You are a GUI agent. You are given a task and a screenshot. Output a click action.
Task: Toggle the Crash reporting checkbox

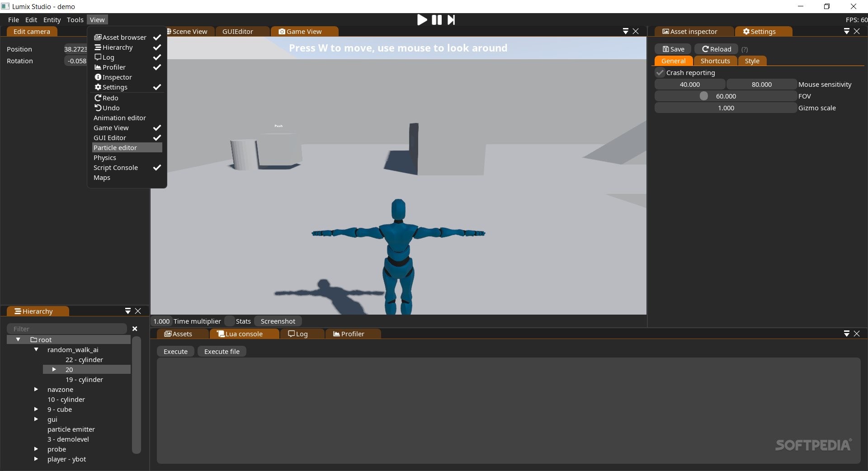pos(660,73)
